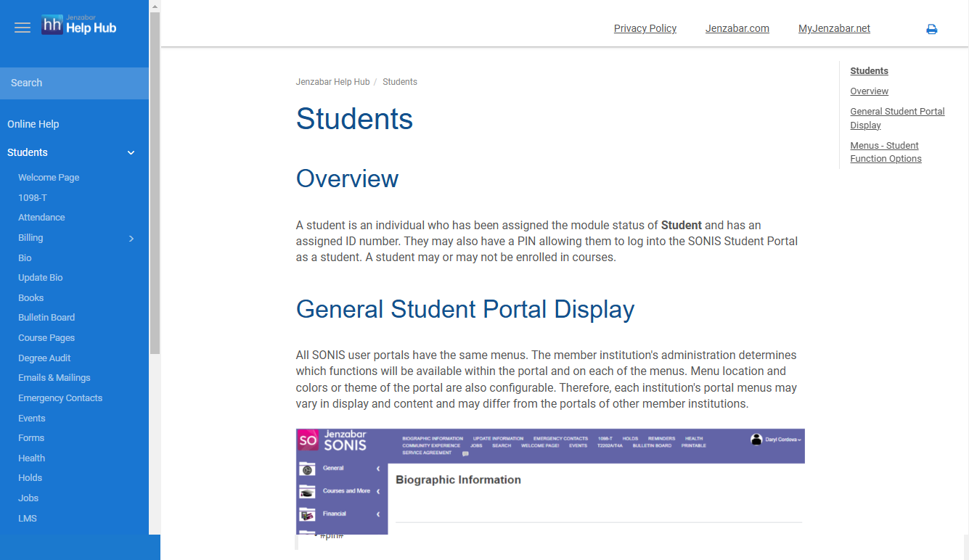This screenshot has width=969, height=560.
Task: Click the Search input field
Action: coord(74,83)
